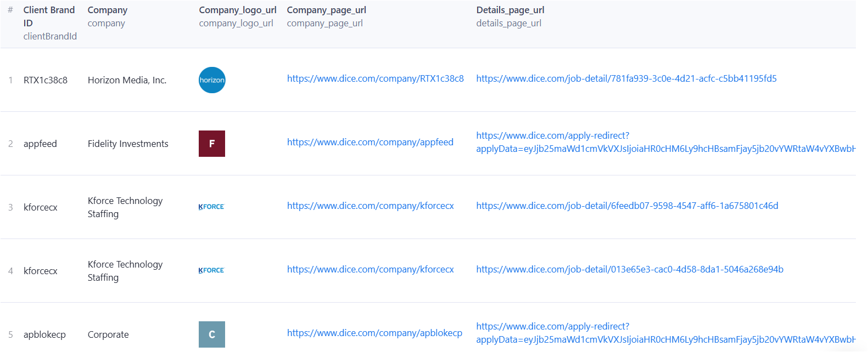Image resolution: width=868 pixels, height=352 pixels.
Task: Open Corporate row apply-redirect link
Action: pos(666,333)
